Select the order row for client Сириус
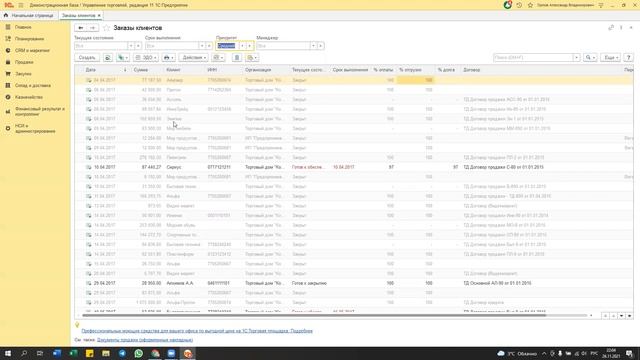Viewport: 640px width, 360px height. tap(354, 167)
